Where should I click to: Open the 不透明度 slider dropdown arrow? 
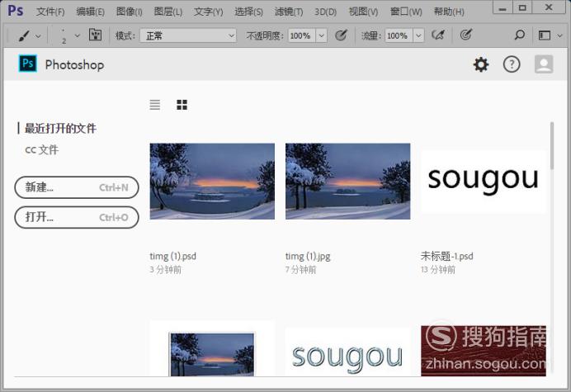pos(321,35)
